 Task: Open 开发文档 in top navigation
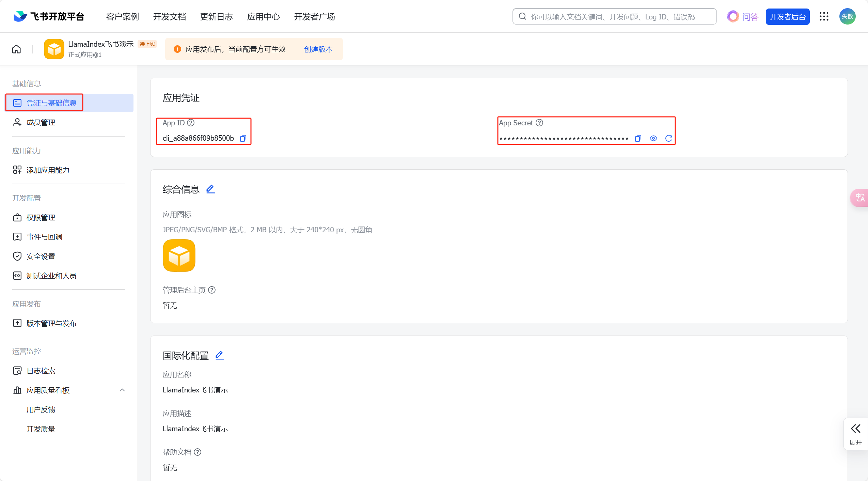170,16
